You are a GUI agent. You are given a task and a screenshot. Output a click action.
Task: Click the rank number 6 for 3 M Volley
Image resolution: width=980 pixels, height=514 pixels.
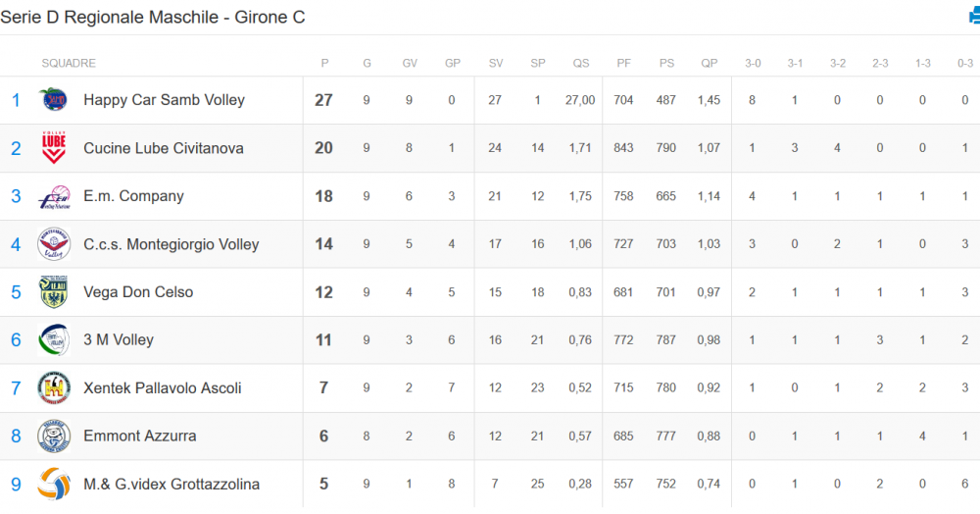[17, 340]
